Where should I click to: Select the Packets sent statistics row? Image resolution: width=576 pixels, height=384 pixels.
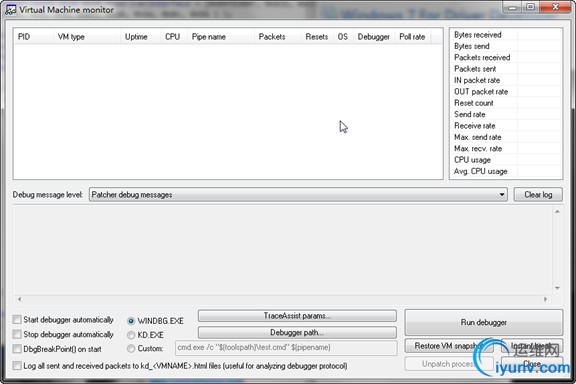click(506, 69)
